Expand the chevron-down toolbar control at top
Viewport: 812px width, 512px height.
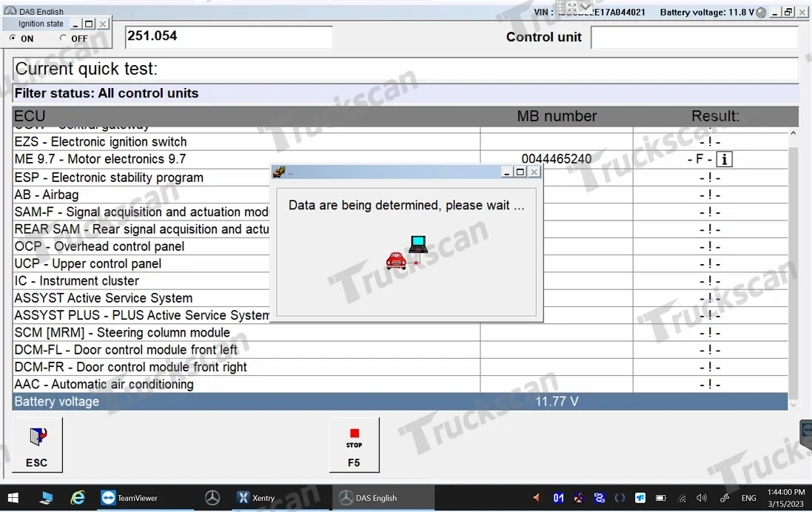click(585, 6)
